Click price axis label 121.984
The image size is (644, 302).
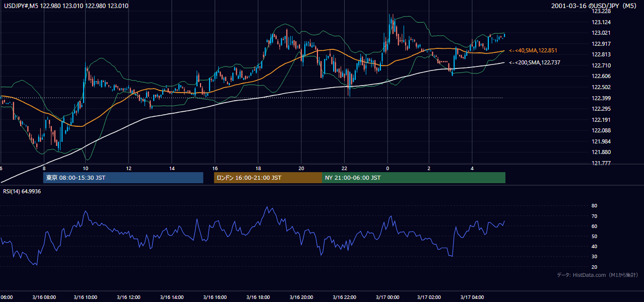point(601,141)
